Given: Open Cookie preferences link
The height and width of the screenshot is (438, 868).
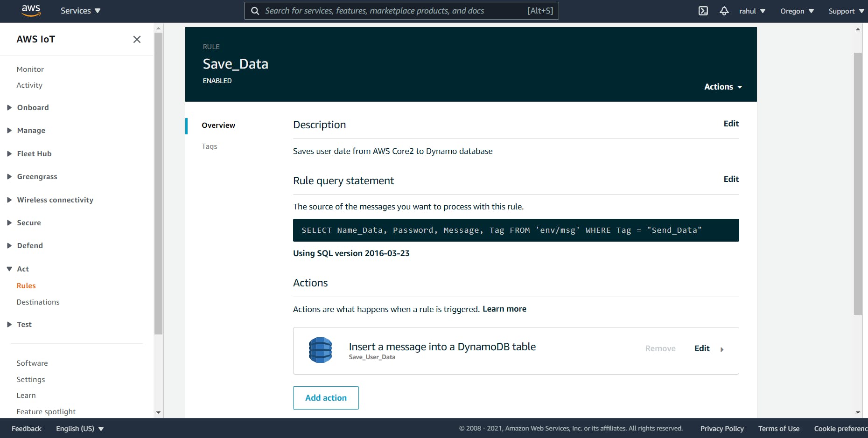Looking at the screenshot, I should pos(841,428).
